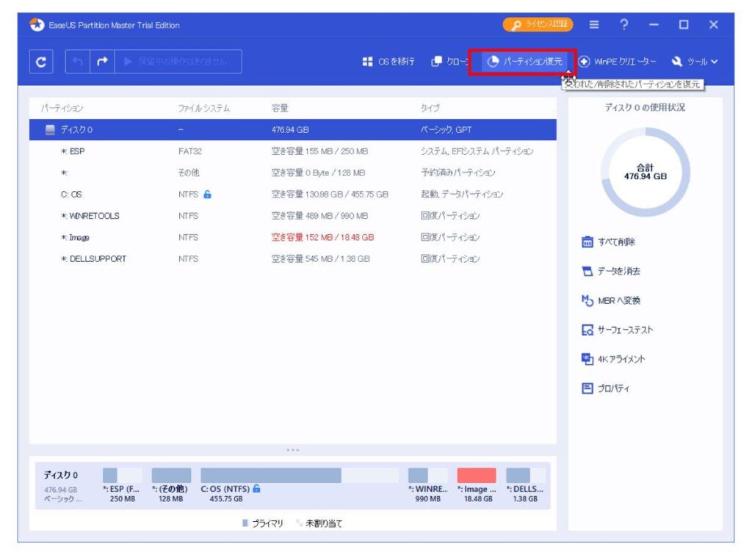Open the クローン tool

(x=449, y=62)
